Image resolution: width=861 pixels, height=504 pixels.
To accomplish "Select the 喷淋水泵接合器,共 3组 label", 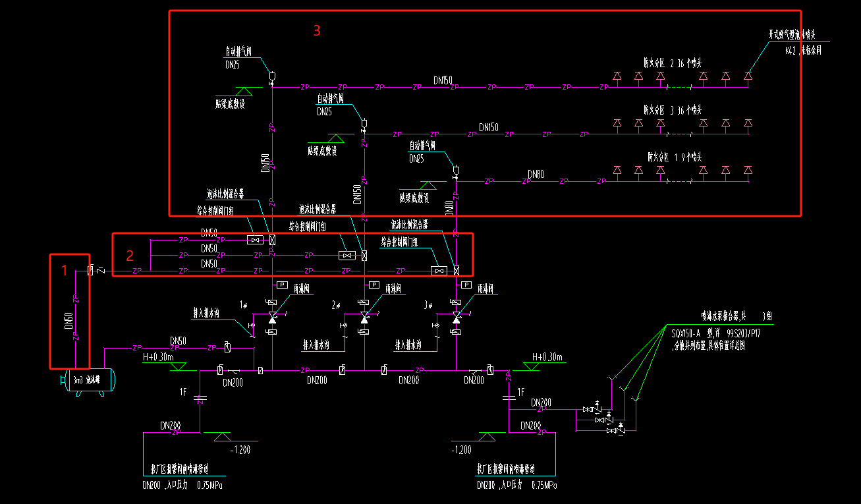I will [x=736, y=317].
